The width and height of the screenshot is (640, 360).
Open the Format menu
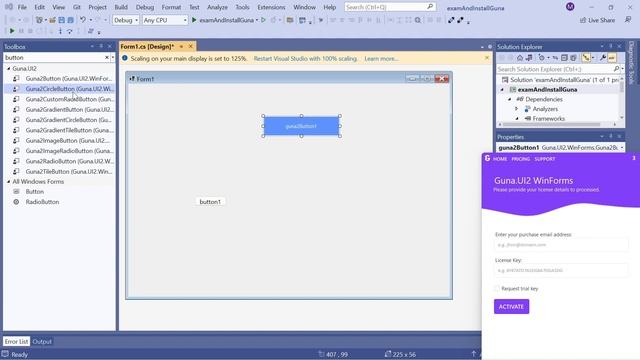point(171,7)
